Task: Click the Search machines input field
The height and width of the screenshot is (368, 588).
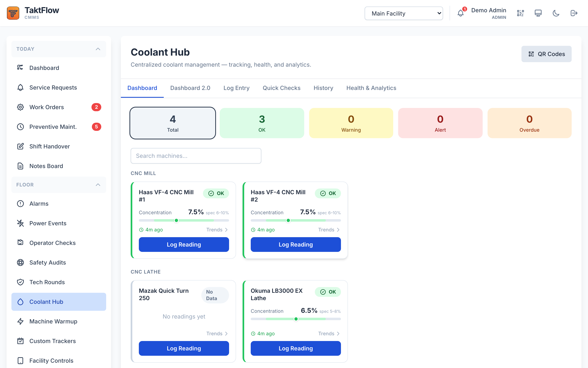Action: 196,156
